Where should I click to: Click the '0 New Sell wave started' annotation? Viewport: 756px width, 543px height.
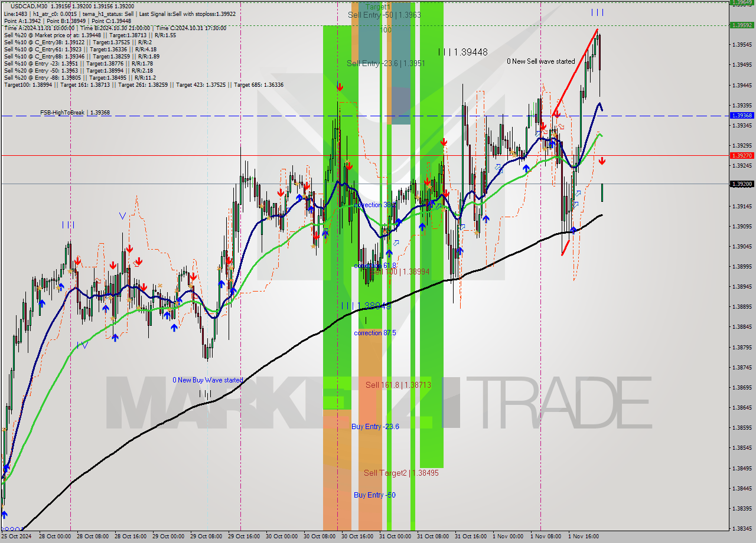click(x=541, y=61)
